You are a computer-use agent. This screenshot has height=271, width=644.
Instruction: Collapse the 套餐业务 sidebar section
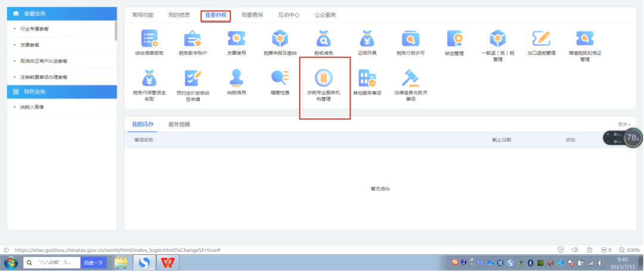click(61, 13)
